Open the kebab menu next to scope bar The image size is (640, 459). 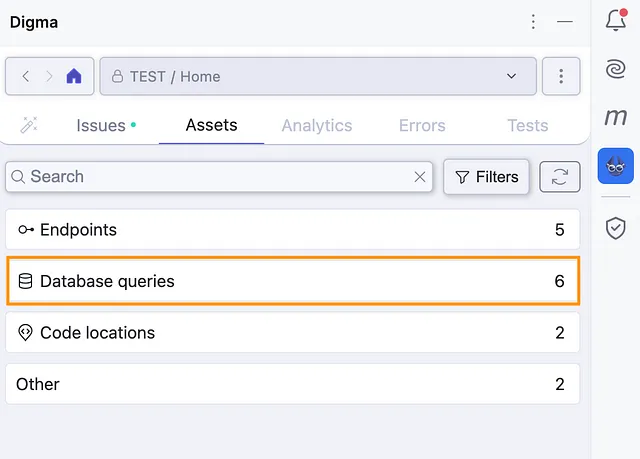pyautogui.click(x=561, y=76)
